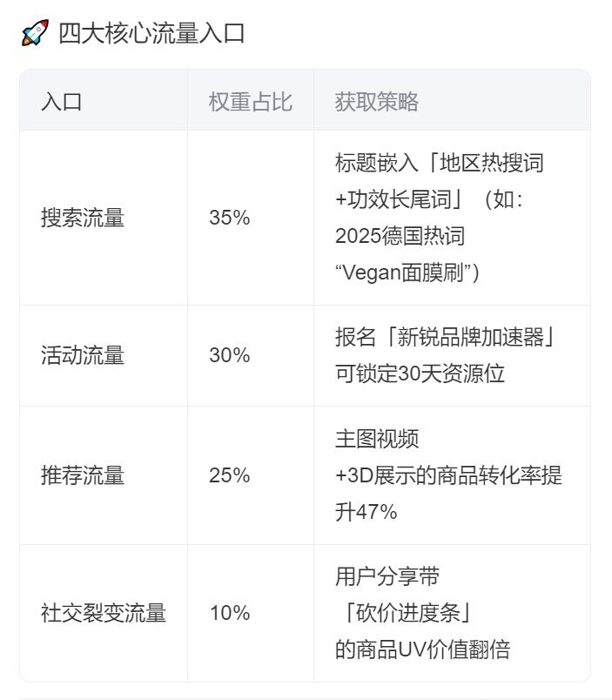Click the rocket emoji icon
The image size is (612, 700).
coord(35,32)
